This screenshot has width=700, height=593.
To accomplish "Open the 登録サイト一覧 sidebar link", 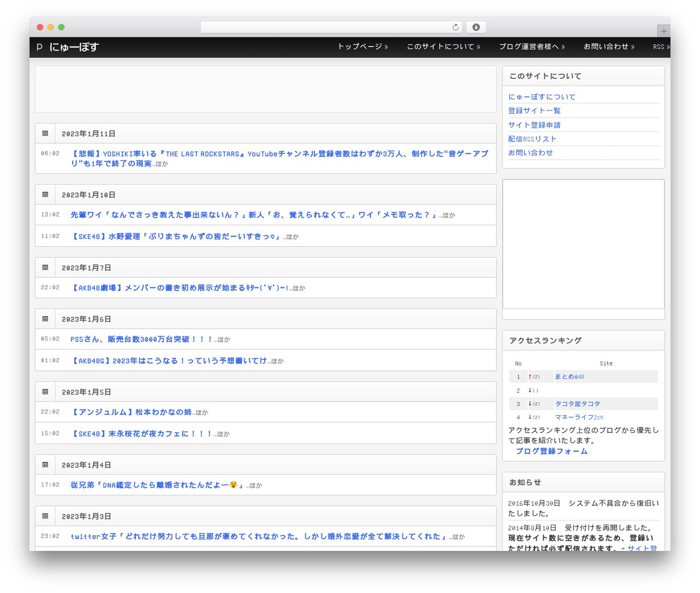I will [534, 111].
